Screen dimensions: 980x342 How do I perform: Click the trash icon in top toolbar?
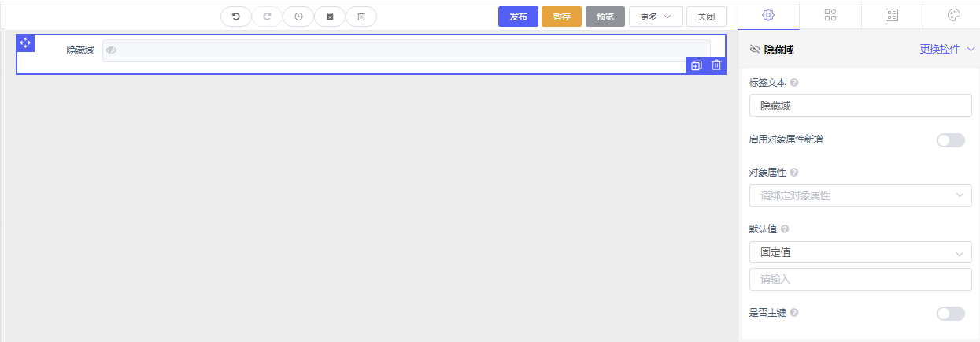click(361, 17)
